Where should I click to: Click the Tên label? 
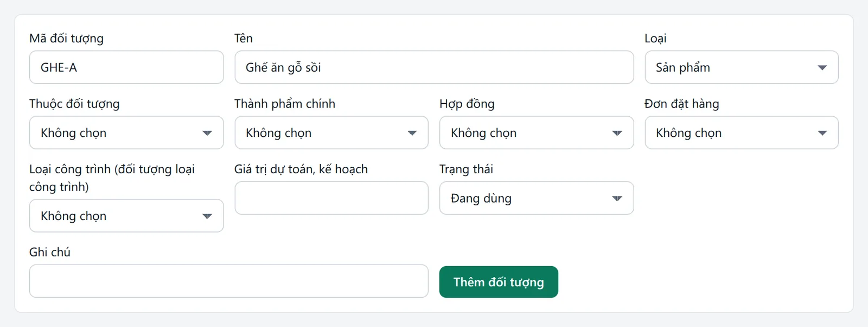pyautogui.click(x=244, y=38)
